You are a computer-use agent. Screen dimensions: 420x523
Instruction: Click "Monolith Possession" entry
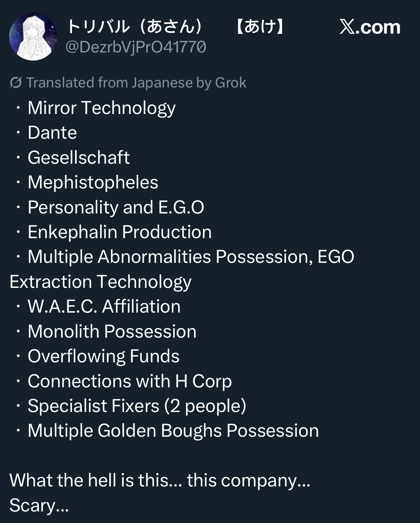pyautogui.click(x=112, y=331)
